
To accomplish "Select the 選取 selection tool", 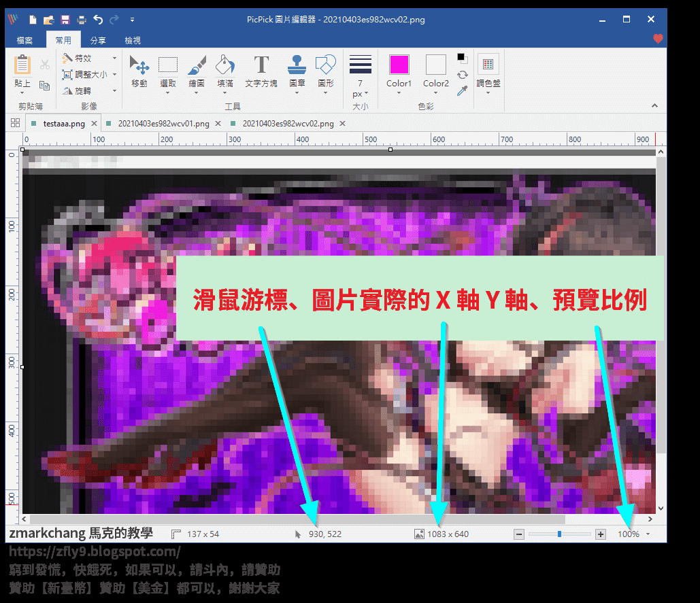I will pos(168,71).
